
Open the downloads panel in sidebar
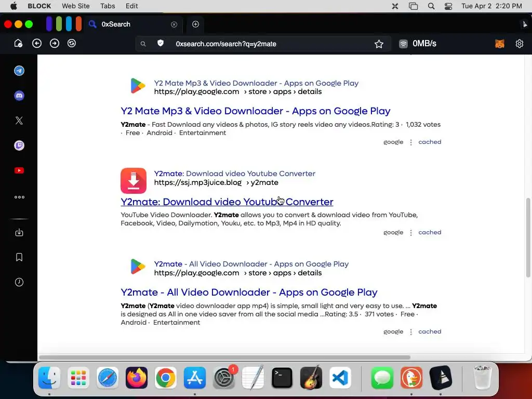19,232
